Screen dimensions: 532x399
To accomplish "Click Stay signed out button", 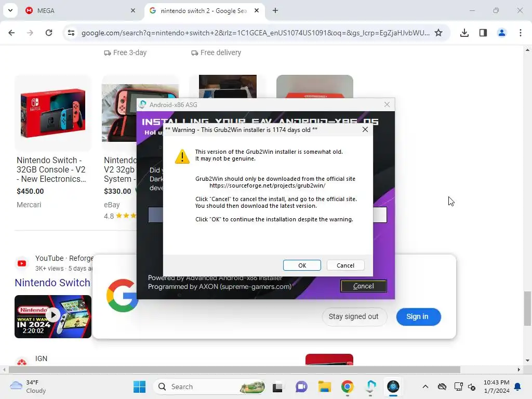I will pyautogui.click(x=353, y=316).
